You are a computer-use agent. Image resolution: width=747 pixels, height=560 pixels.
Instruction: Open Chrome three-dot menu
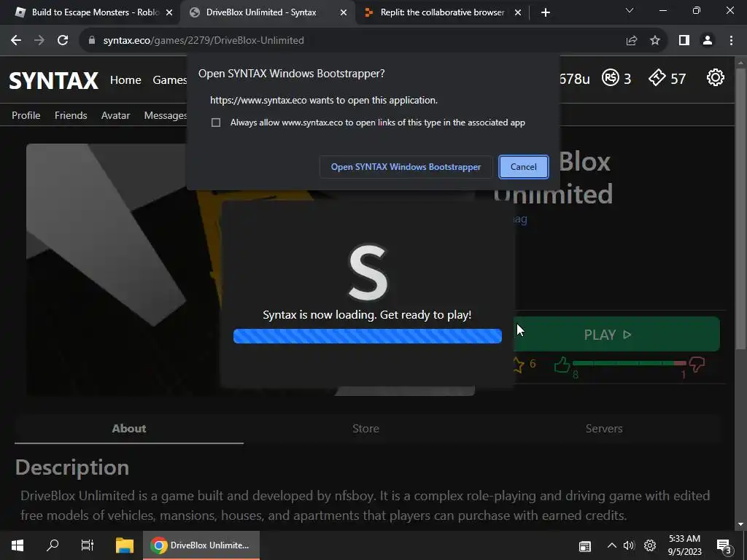731,41
